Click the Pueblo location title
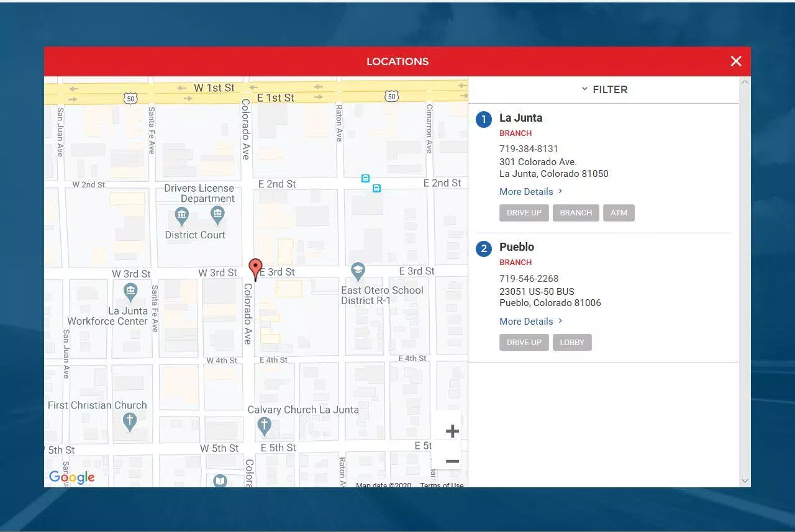The height and width of the screenshot is (532, 795). 517,247
